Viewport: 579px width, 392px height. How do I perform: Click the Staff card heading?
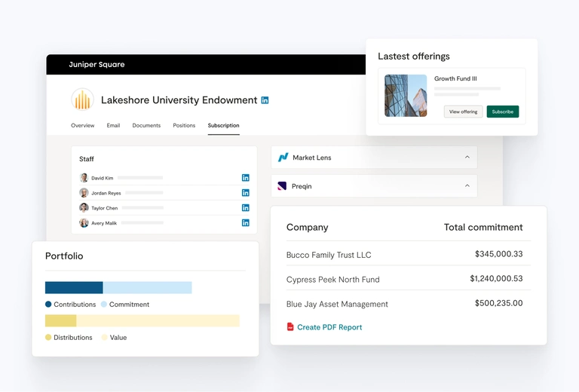coord(87,159)
